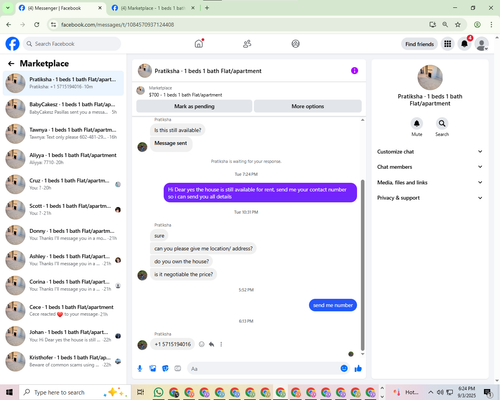Open Chrome's three-dot menu

[x=491, y=25]
